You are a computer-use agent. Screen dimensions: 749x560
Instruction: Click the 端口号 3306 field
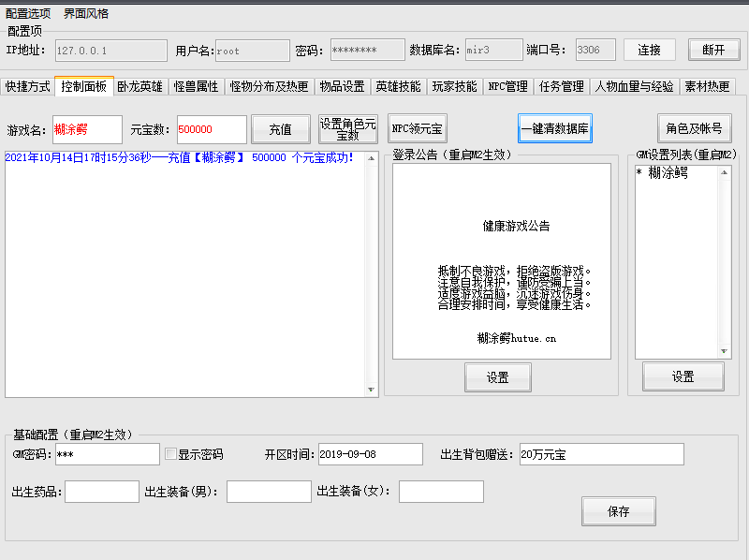pos(595,50)
